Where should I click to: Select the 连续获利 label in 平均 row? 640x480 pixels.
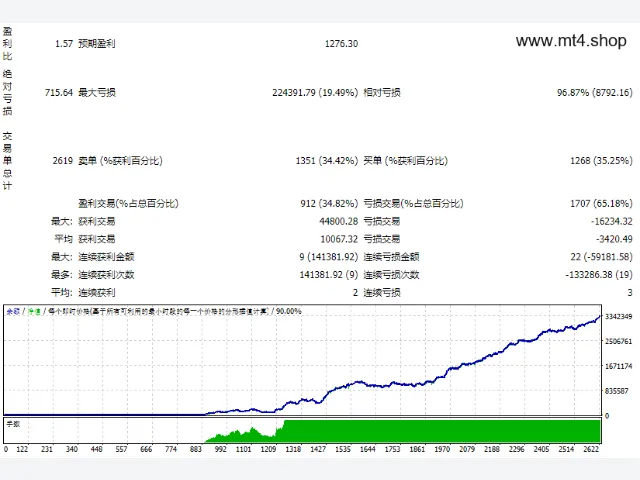[x=97, y=293]
